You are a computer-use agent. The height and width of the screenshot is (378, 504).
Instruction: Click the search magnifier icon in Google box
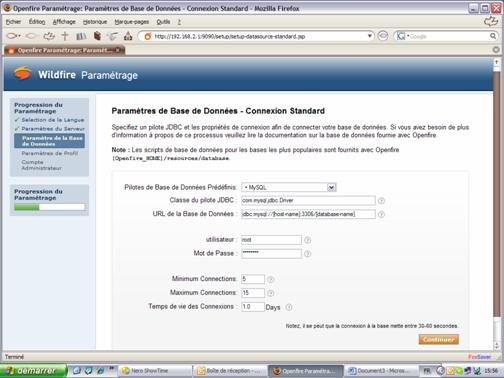click(493, 36)
